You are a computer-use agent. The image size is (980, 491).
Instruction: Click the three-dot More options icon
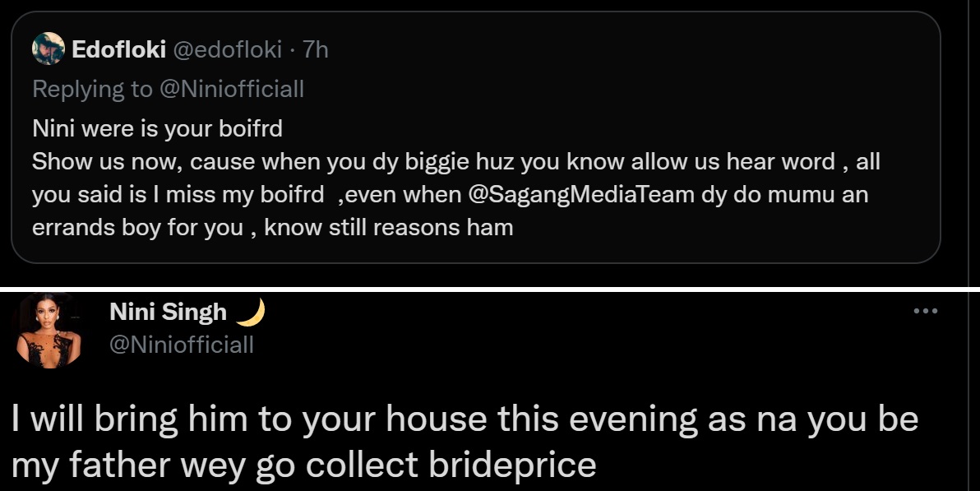point(926,311)
